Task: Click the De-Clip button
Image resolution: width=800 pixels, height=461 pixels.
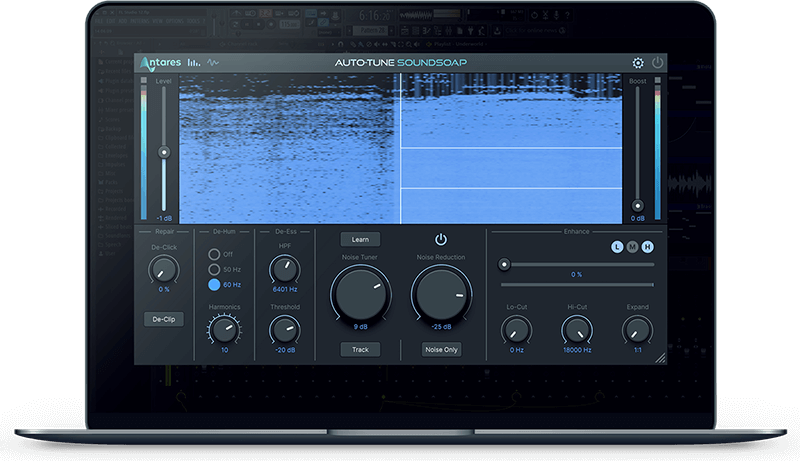Action: (164, 319)
